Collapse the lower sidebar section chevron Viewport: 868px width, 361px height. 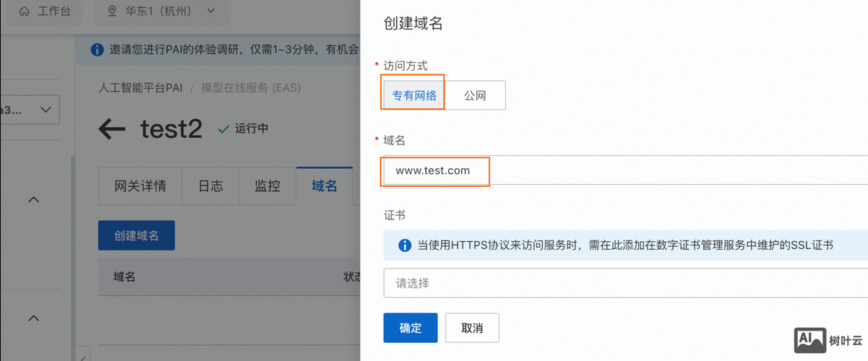[x=34, y=318]
